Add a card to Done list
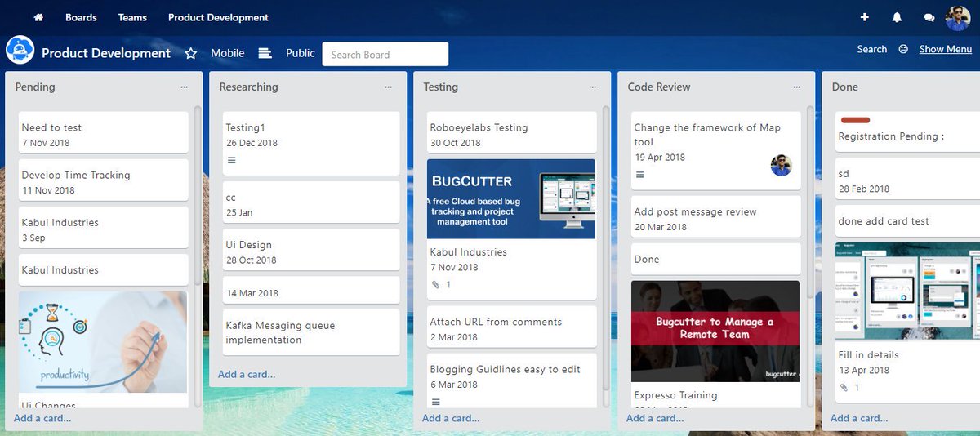Screen dimensions: 980x436 pyautogui.click(x=859, y=418)
